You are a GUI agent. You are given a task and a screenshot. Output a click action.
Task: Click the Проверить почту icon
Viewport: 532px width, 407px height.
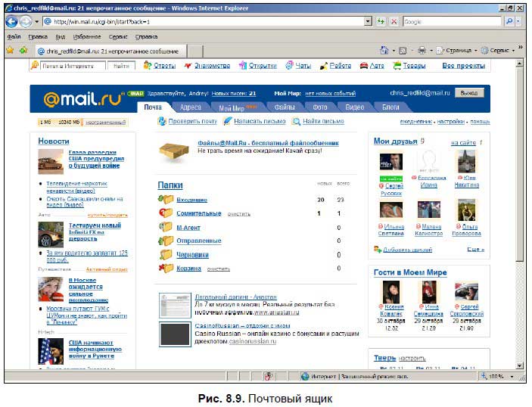click(x=162, y=121)
